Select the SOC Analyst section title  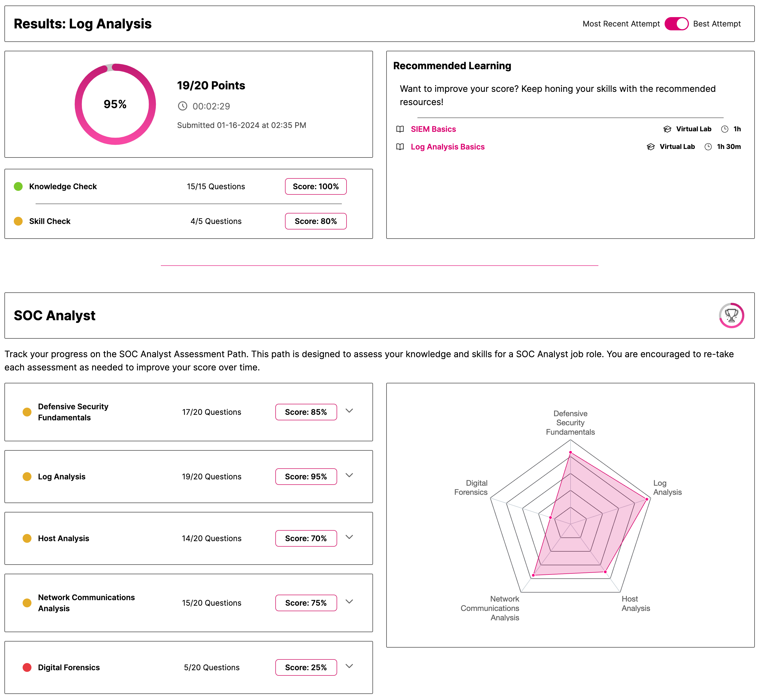[x=55, y=315]
